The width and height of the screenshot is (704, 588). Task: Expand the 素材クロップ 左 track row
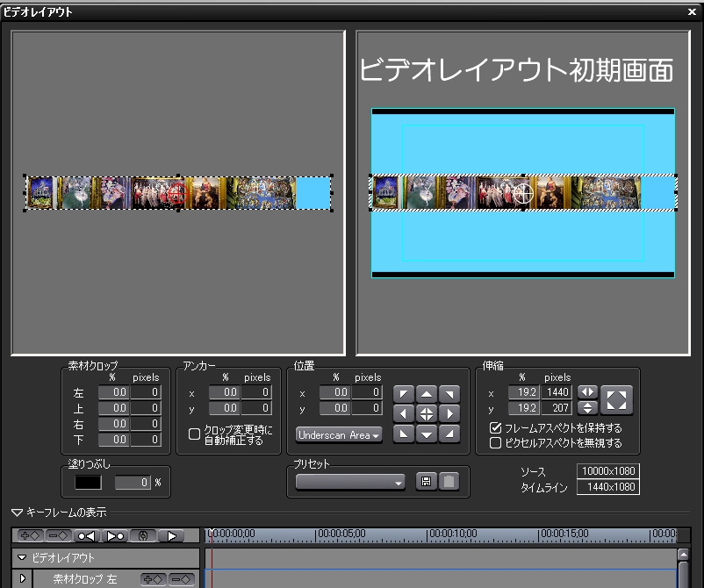[x=22, y=578]
